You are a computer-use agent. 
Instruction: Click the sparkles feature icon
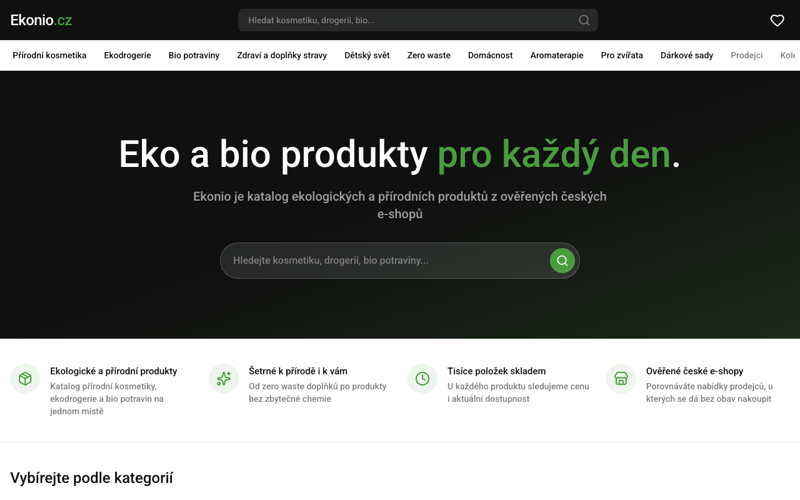click(x=223, y=379)
